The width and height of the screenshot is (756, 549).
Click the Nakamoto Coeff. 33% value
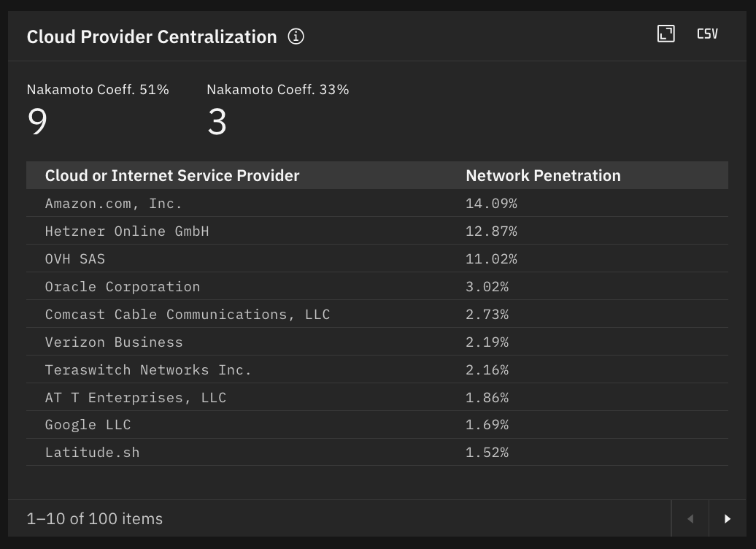pyautogui.click(x=217, y=121)
